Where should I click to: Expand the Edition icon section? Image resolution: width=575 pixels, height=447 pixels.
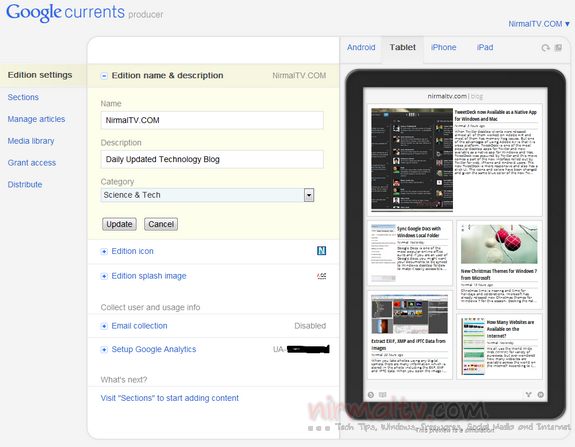tap(104, 252)
